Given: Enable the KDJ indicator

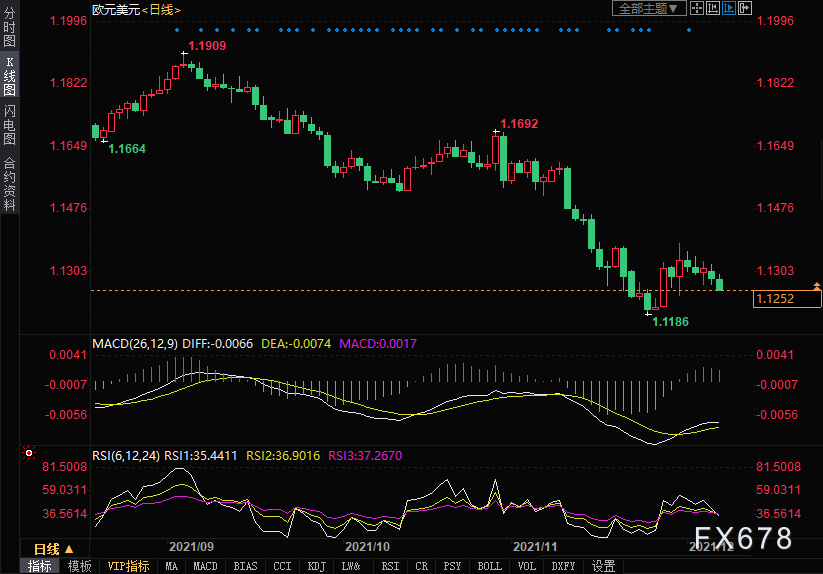Looking at the screenshot, I should pos(316,566).
